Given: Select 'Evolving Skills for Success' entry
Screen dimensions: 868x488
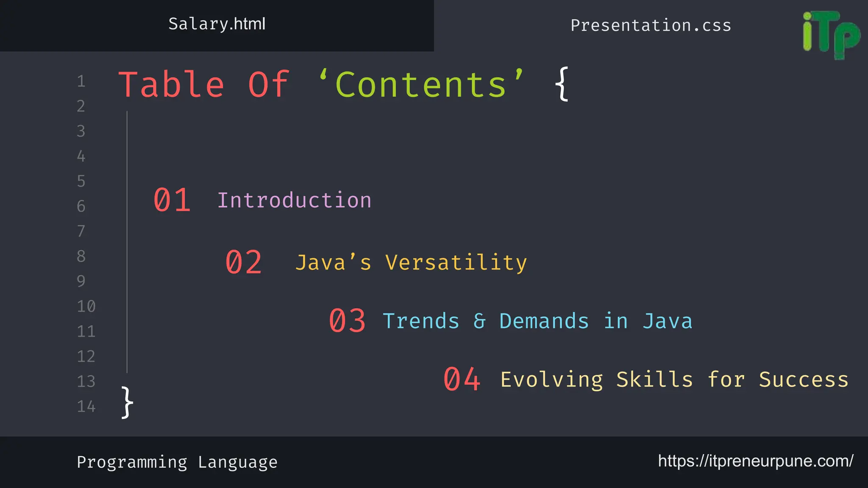Looking at the screenshot, I should click(x=675, y=380).
